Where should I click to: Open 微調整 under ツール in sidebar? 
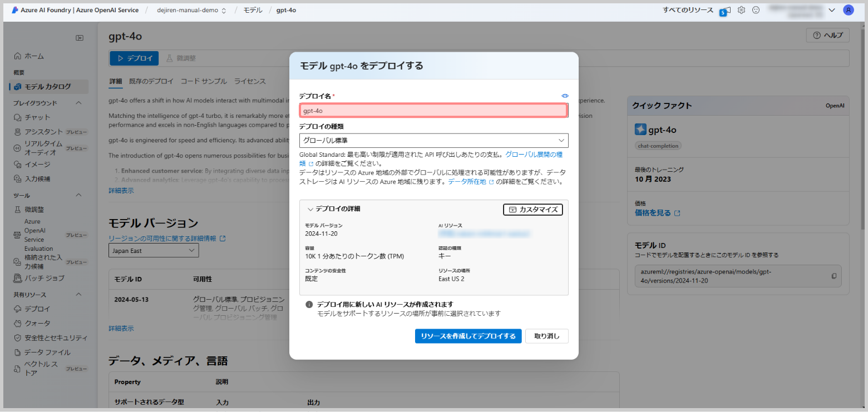click(34, 210)
